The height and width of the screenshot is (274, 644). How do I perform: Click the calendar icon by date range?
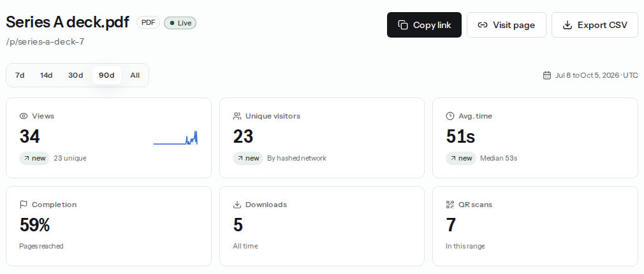point(546,75)
